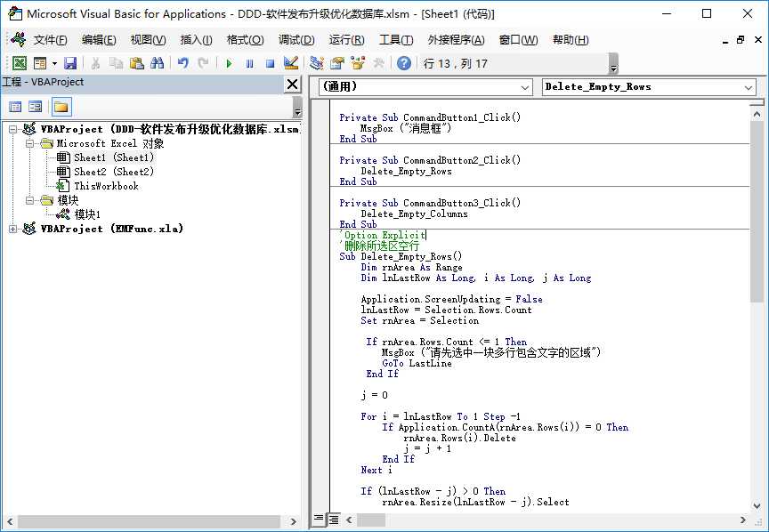The image size is (769, 532).
Task: Run the macro with the green play icon
Action: pyautogui.click(x=229, y=63)
